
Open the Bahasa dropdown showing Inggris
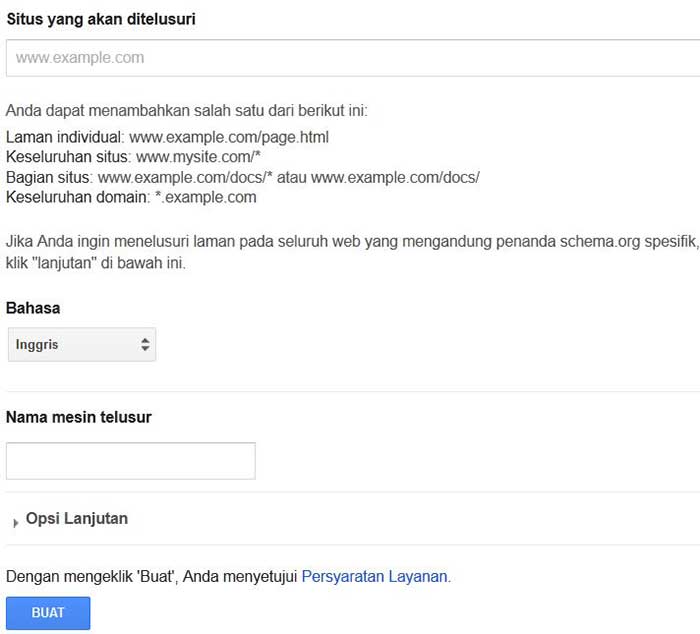pyautogui.click(x=82, y=344)
